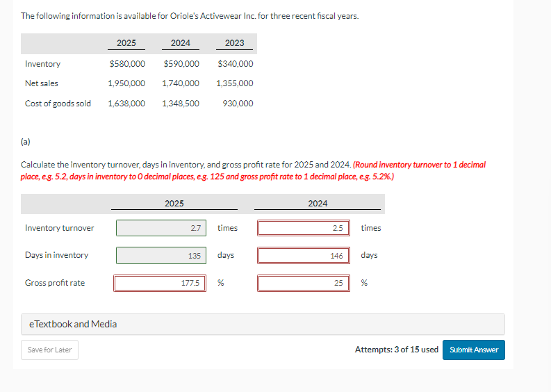Focus the 2025 gross profit rate field showing 177.5
551x392 pixels.
coord(160,283)
